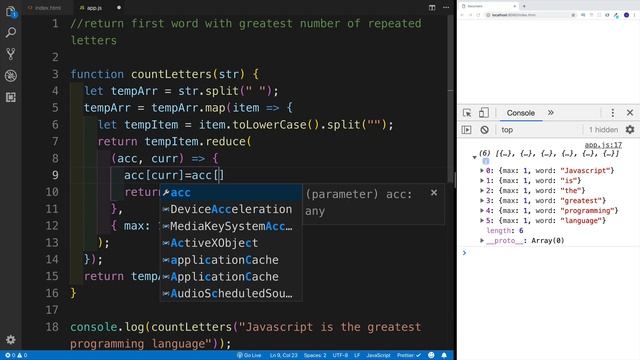Viewport: 640px width, 360px height.
Task: Open the Debug view in activity bar
Action: pyautogui.click(x=11, y=76)
